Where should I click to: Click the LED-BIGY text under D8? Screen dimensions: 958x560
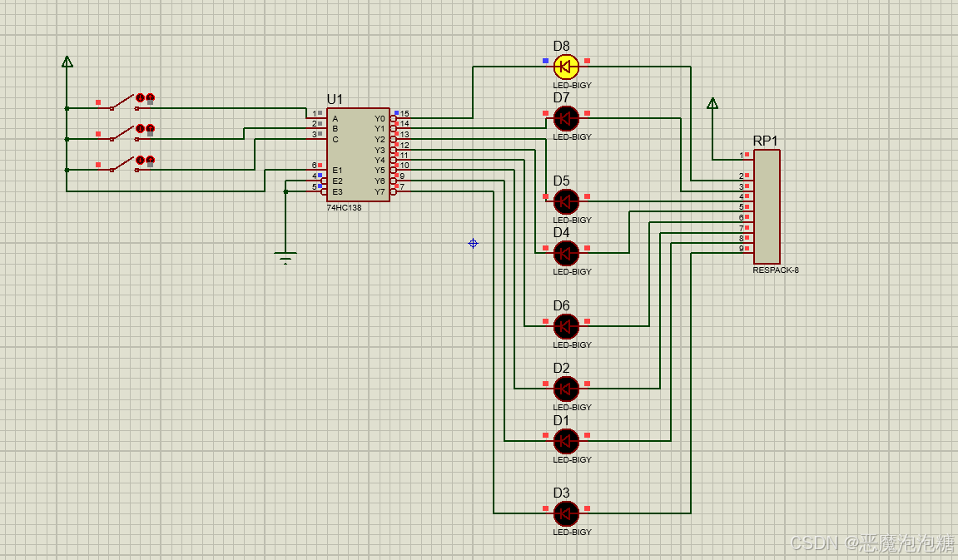572,86
